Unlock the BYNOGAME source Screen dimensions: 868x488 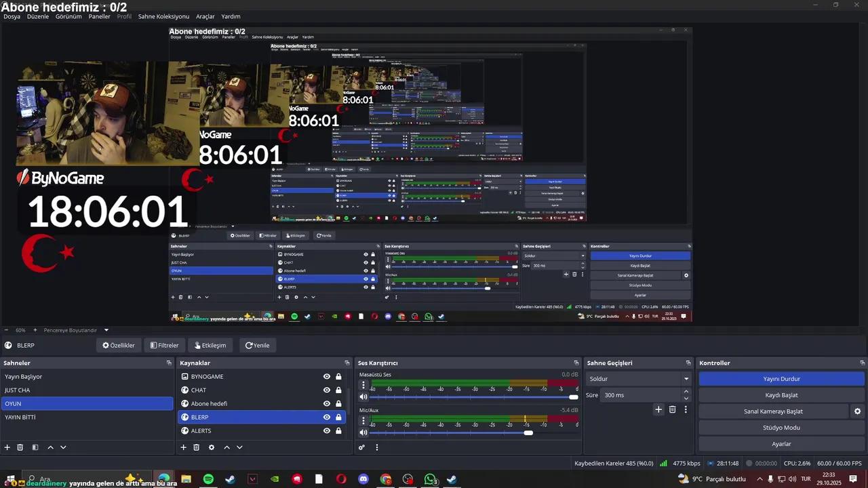(x=338, y=377)
